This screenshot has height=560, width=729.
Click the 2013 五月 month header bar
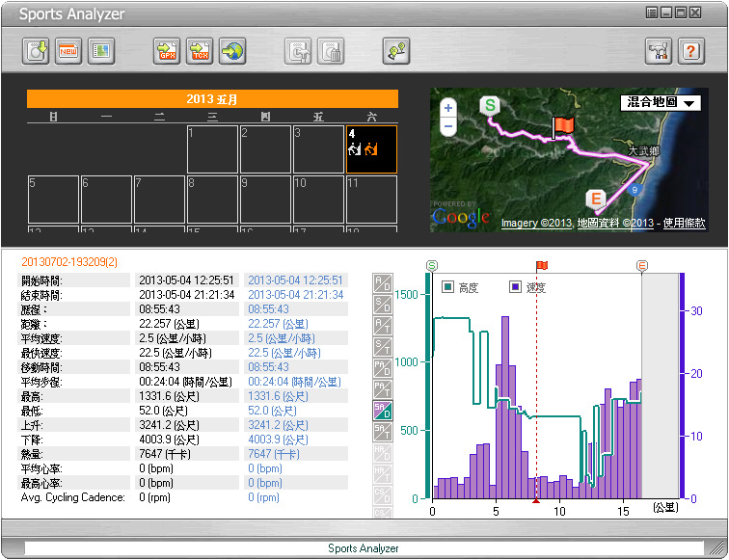click(x=212, y=98)
